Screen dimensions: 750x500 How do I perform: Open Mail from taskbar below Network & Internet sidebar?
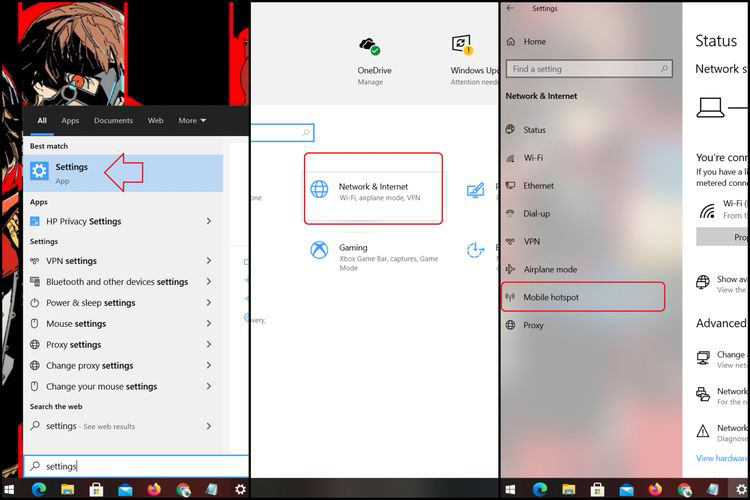[x=626, y=489]
